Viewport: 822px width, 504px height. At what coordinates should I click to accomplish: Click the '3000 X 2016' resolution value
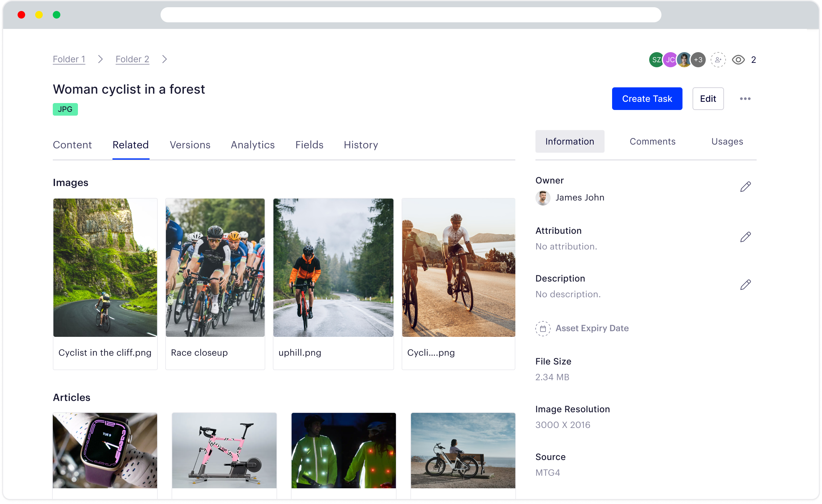coord(563,425)
